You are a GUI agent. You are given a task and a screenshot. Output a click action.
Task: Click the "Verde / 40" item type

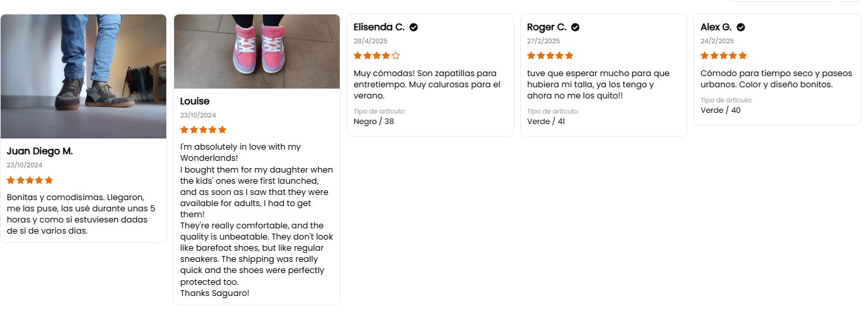coord(720,110)
